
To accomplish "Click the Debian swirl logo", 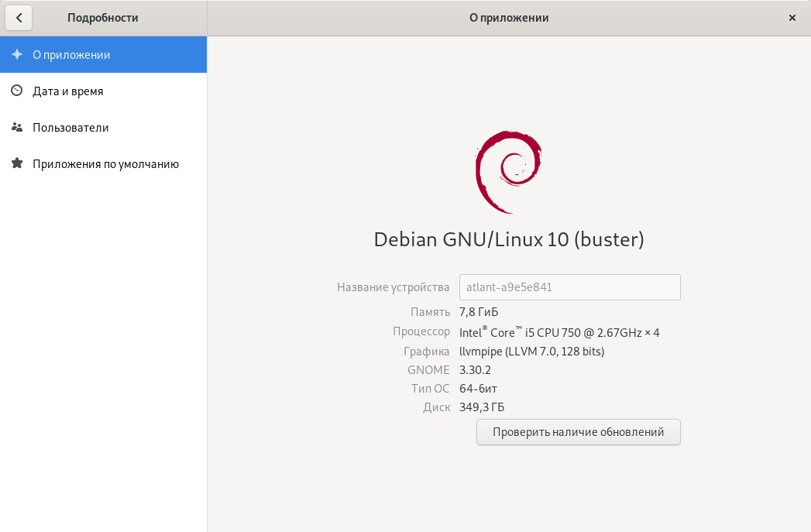I will (x=508, y=170).
